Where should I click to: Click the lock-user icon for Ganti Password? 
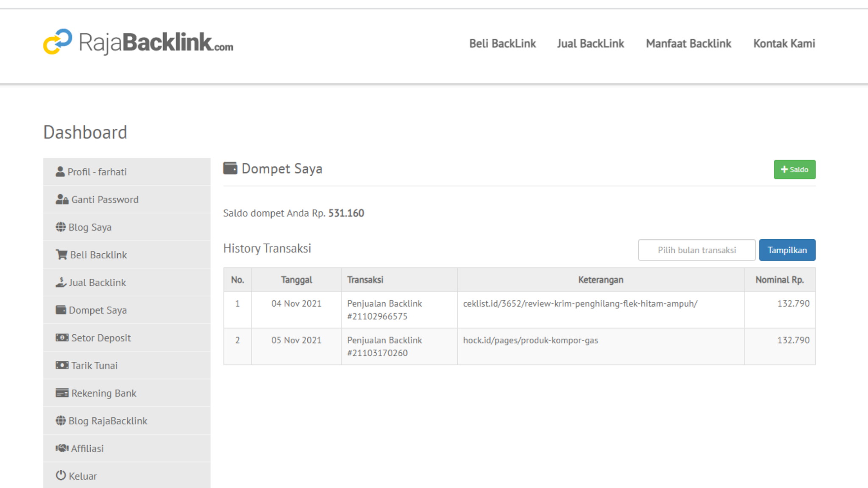[x=62, y=199]
